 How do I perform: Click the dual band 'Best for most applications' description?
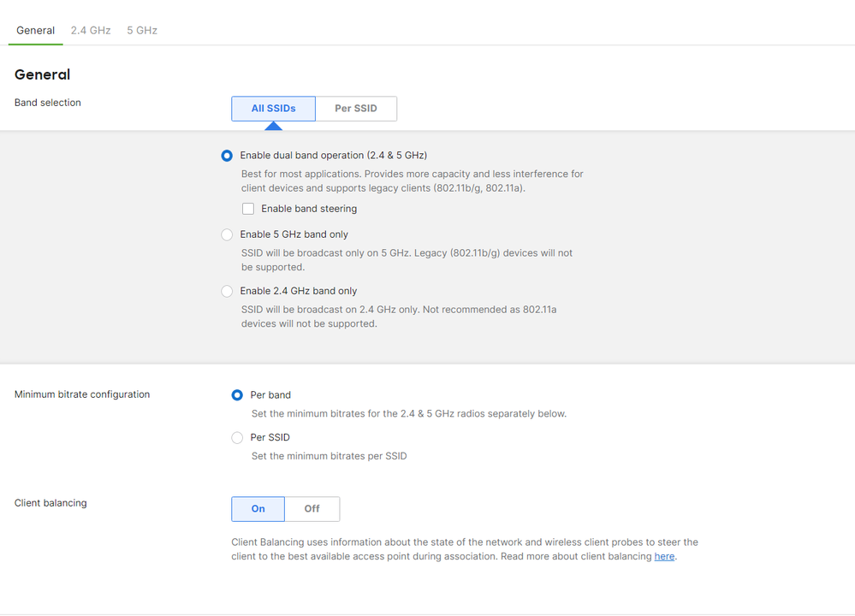[412, 181]
